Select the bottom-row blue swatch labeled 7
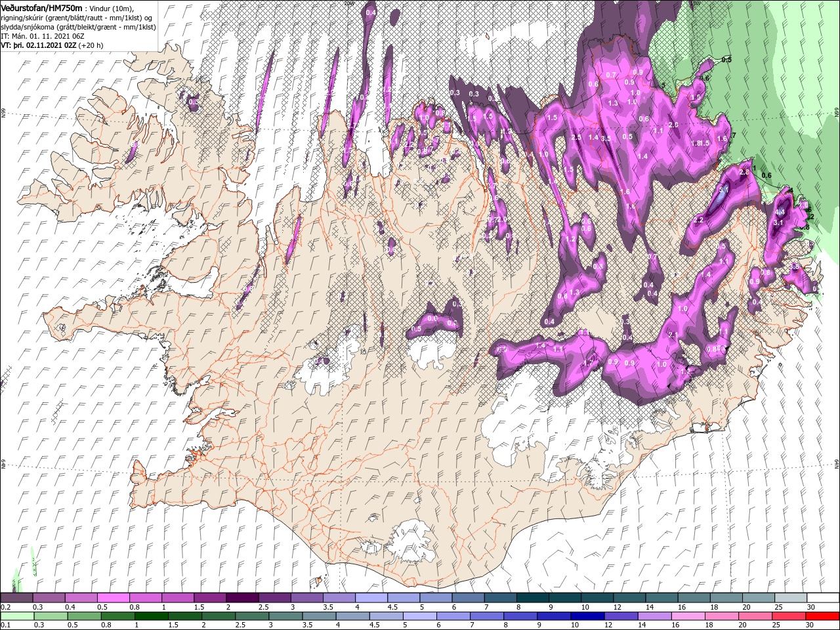Screen dimensions: 840x630 click(487, 616)
